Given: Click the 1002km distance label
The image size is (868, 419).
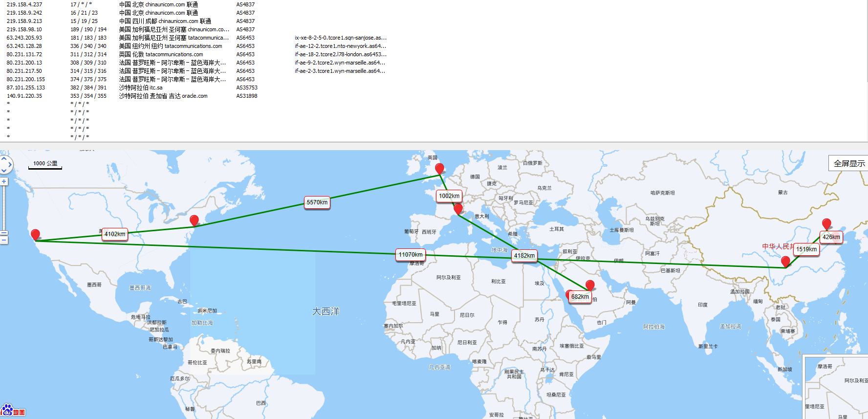Looking at the screenshot, I should (449, 196).
